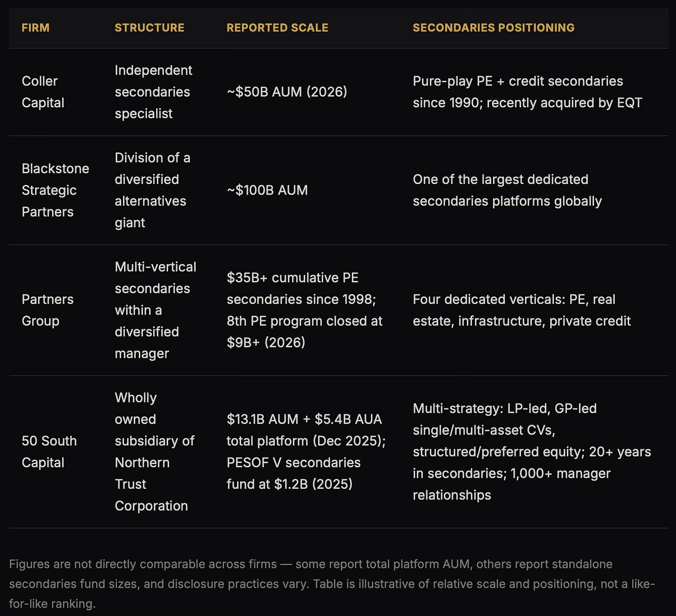The image size is (676, 616).
Task: Click Pure-play PE + credit secondaries text
Action: coord(527,92)
